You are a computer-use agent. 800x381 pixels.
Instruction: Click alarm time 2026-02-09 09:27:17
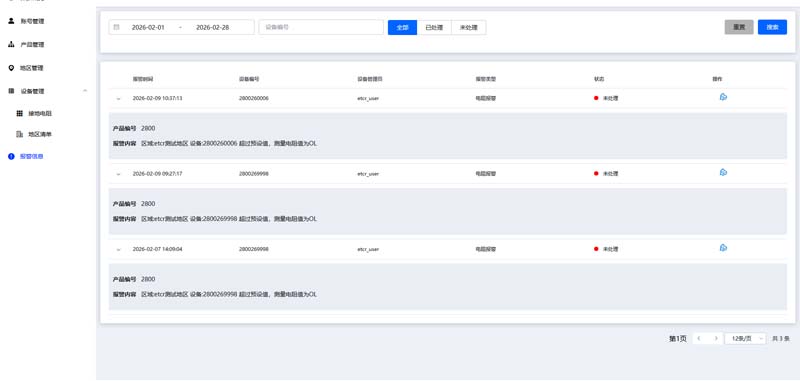tap(157, 173)
